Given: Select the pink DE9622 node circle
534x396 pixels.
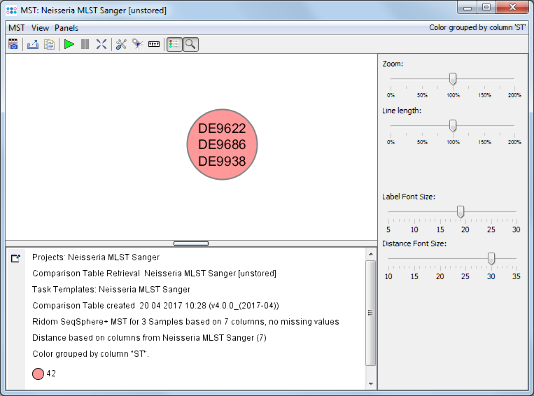Looking at the screenshot, I should (x=222, y=144).
